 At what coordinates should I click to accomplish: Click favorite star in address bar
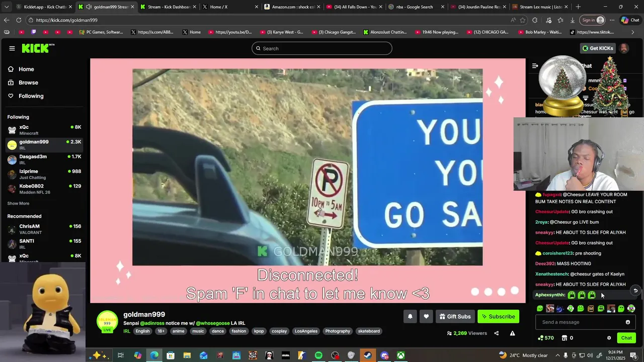point(523,20)
